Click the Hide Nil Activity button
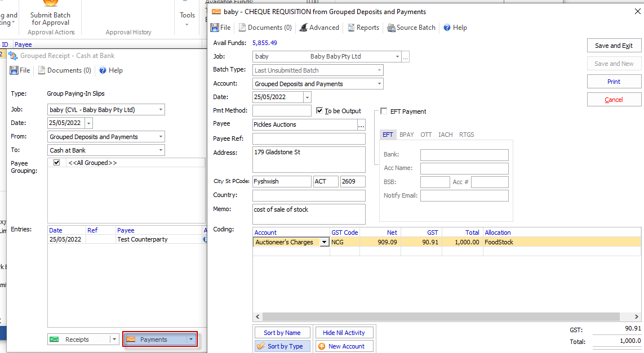Image resolution: width=644 pixels, height=353 pixels. pyautogui.click(x=344, y=332)
